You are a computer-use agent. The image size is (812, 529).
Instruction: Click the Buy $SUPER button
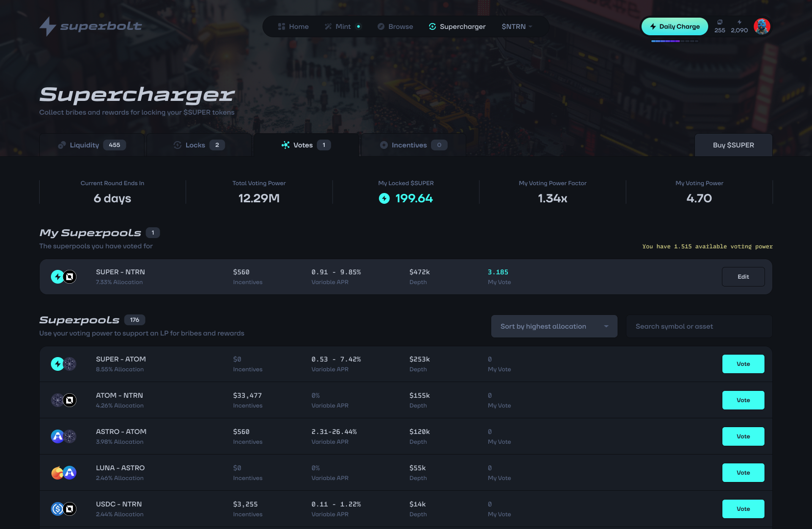(734, 145)
